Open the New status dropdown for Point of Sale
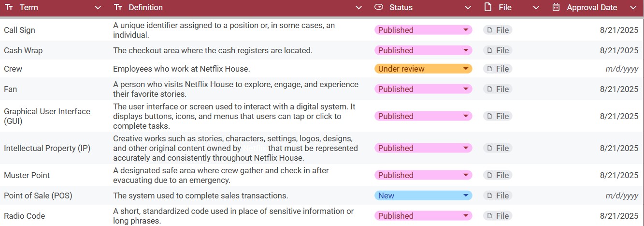The width and height of the screenshot is (644, 226). (423, 196)
